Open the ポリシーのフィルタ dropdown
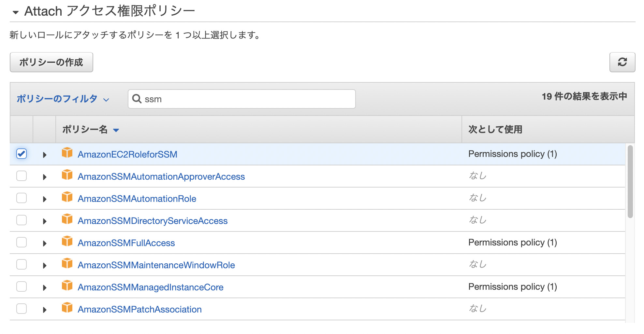 click(63, 99)
